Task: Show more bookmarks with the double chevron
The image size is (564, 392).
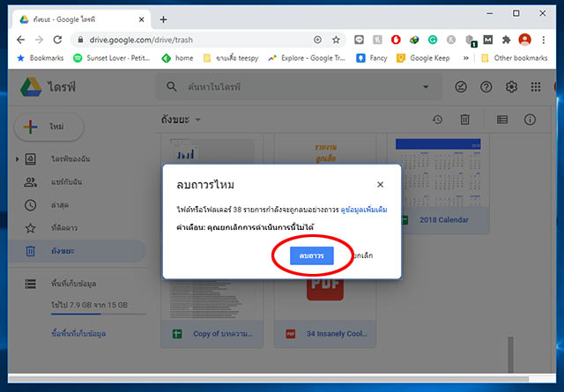Action: (x=466, y=58)
